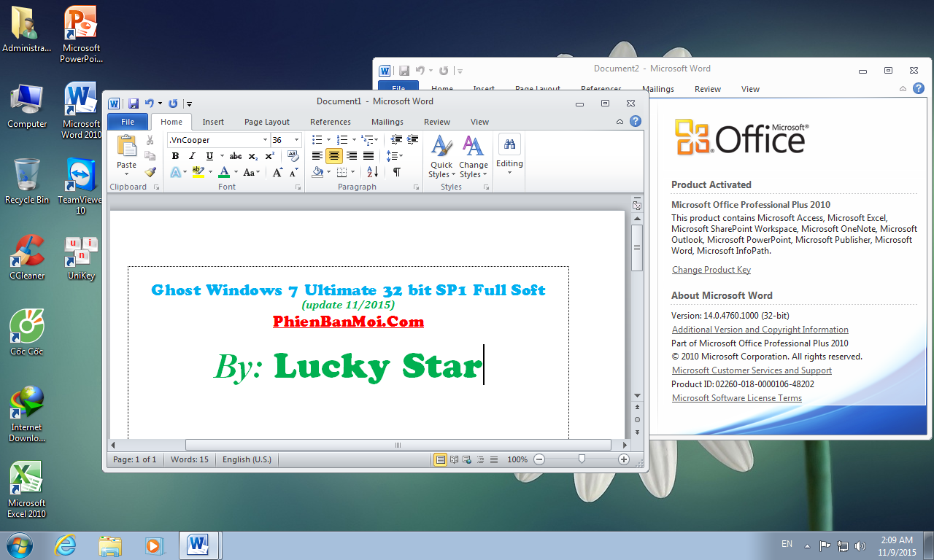Image resolution: width=934 pixels, height=560 pixels.
Task: Expand highlight color dropdown arrow
Action: [210, 173]
